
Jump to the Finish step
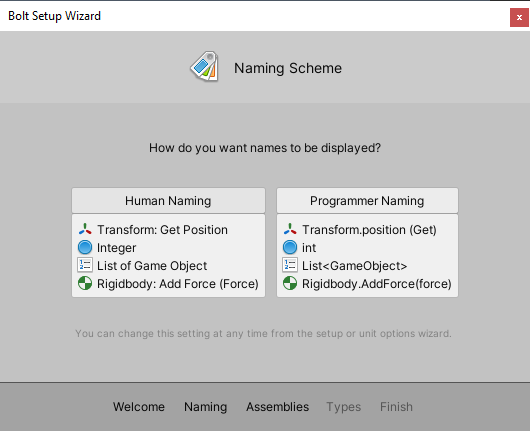(x=396, y=407)
